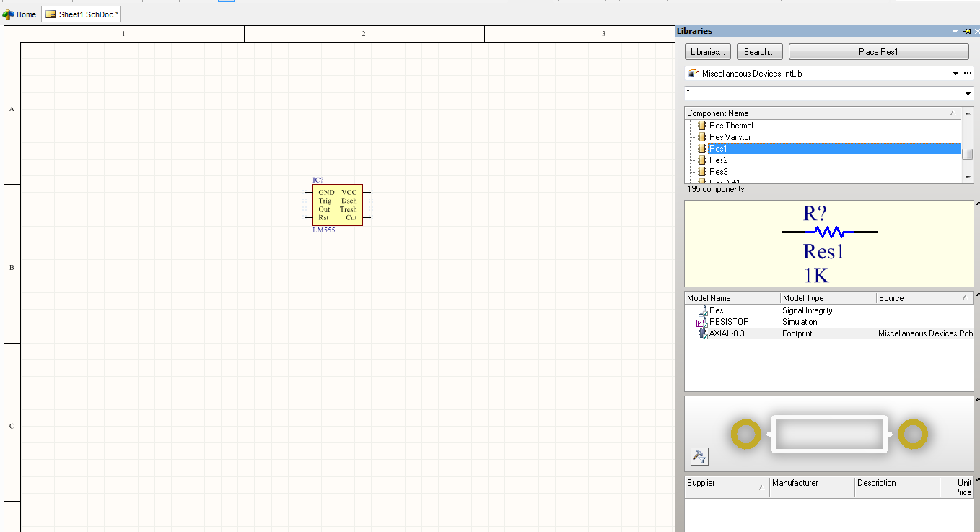This screenshot has width=980, height=532.
Task: Select Res Thermal in component list
Action: (731, 126)
